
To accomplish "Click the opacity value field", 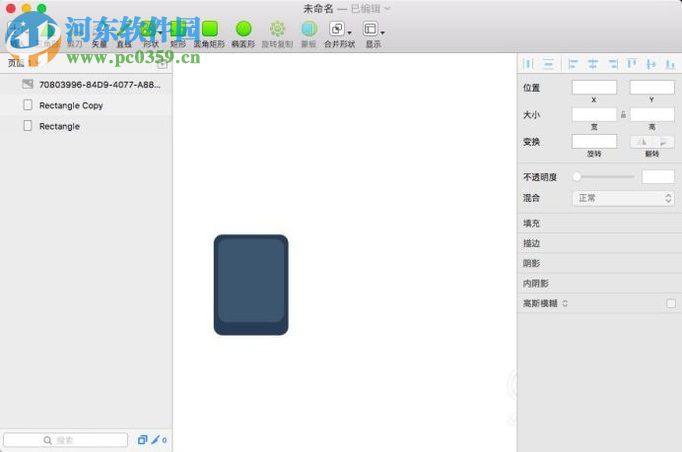I will [x=658, y=177].
